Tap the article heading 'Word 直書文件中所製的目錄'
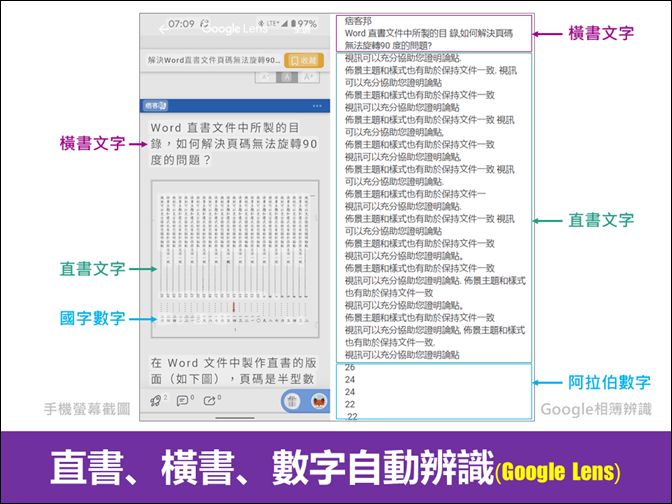The height and width of the screenshot is (504, 672). tap(234, 144)
